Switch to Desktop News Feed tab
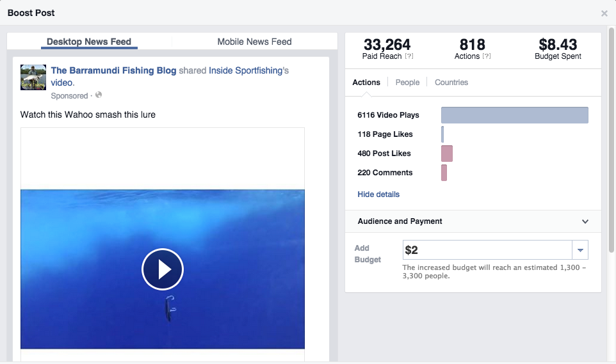Screen dimensions: 616x364 point(89,42)
